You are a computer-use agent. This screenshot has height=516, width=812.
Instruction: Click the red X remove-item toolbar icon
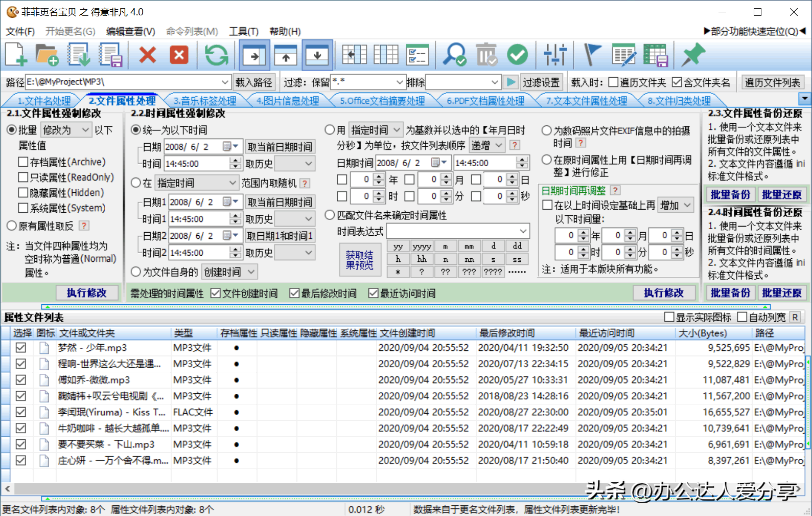tap(148, 55)
